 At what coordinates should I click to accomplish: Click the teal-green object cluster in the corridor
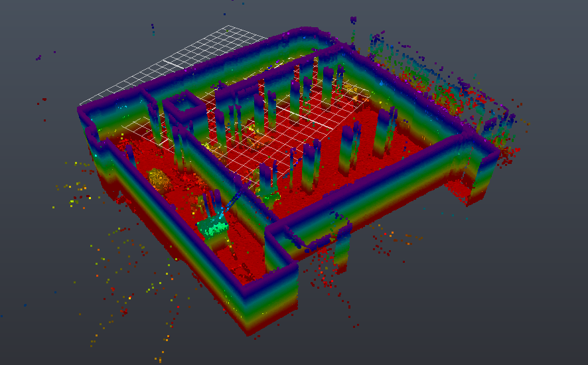[x=213, y=227]
